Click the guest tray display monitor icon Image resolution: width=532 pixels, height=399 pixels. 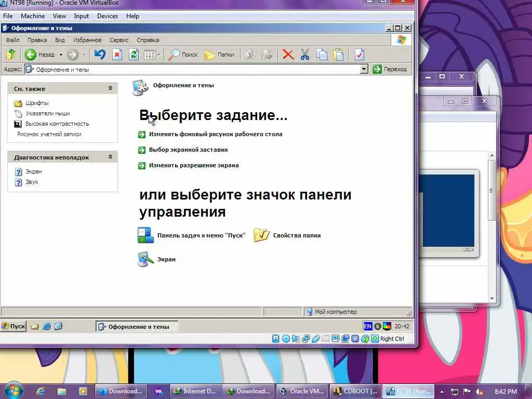387,326
